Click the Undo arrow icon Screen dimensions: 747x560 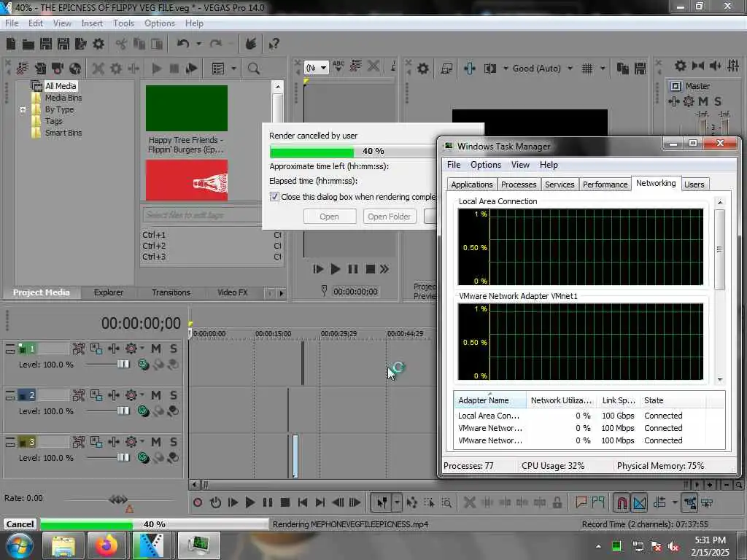[x=183, y=44]
